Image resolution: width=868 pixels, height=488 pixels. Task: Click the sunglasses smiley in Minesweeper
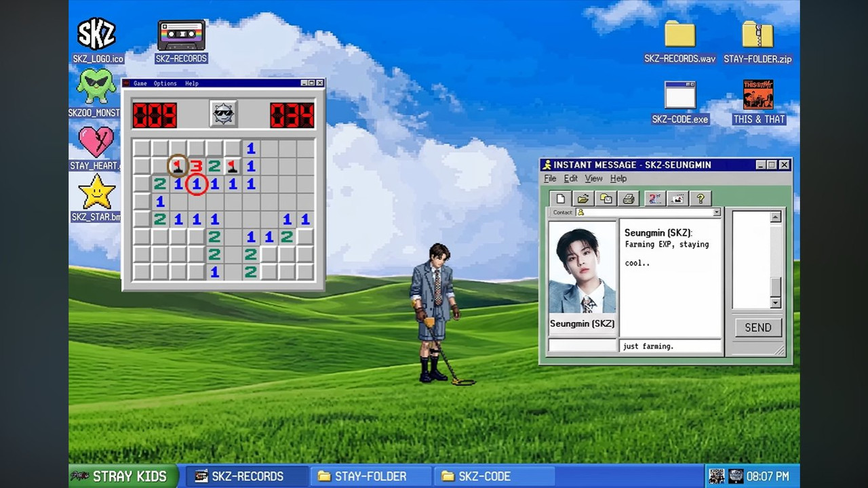(x=223, y=114)
